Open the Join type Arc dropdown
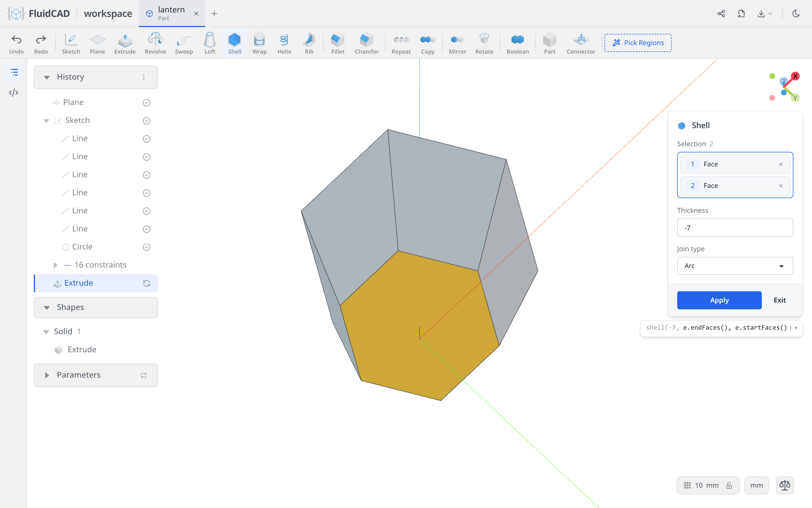The height and width of the screenshot is (508, 812). click(x=735, y=266)
